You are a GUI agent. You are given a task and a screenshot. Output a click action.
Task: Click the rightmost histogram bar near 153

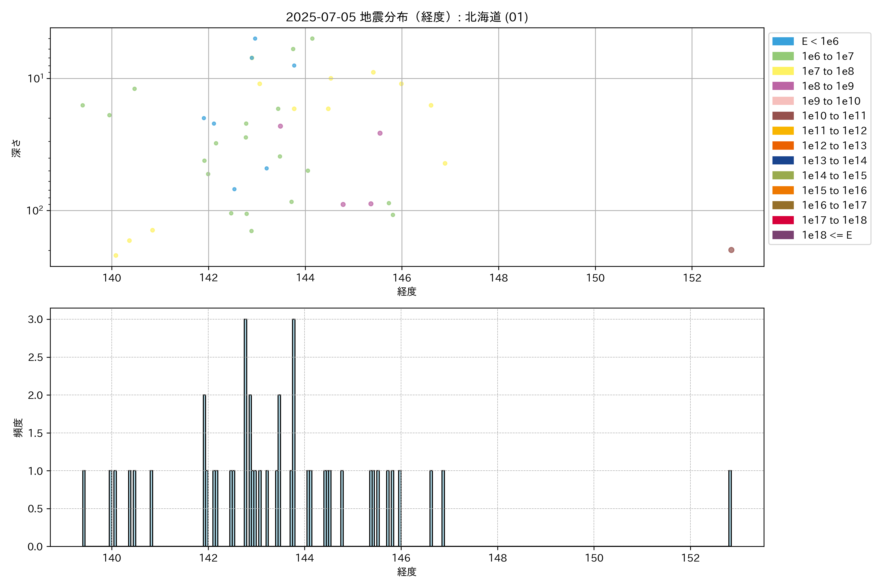pyautogui.click(x=730, y=508)
